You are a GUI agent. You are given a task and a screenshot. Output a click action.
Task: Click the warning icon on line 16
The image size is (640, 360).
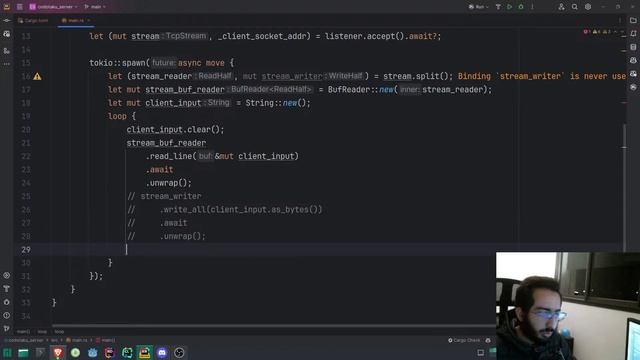pos(37,76)
